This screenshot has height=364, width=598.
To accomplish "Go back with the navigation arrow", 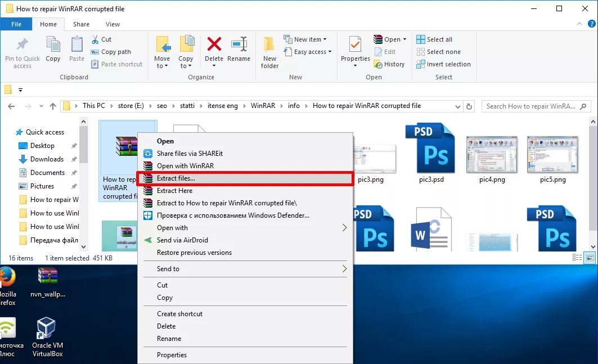I will [x=11, y=106].
